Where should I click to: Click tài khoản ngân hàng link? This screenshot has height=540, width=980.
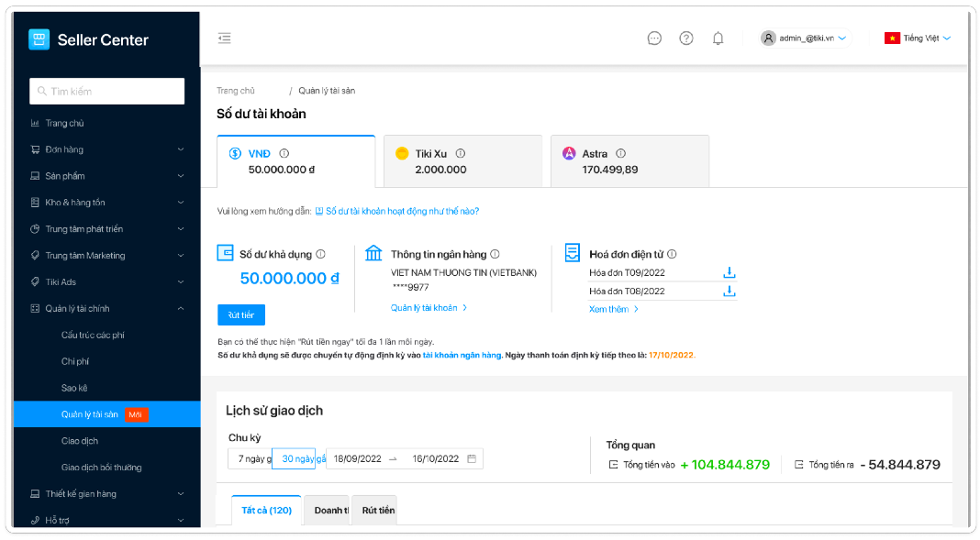[462, 355]
